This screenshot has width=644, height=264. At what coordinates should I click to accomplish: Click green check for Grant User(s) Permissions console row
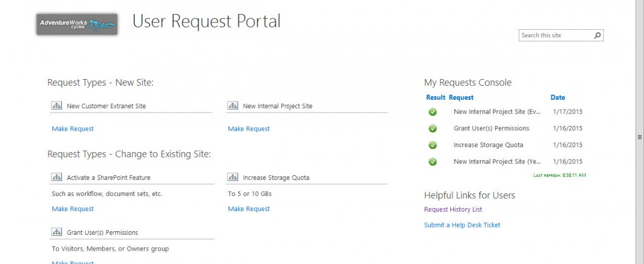click(433, 128)
